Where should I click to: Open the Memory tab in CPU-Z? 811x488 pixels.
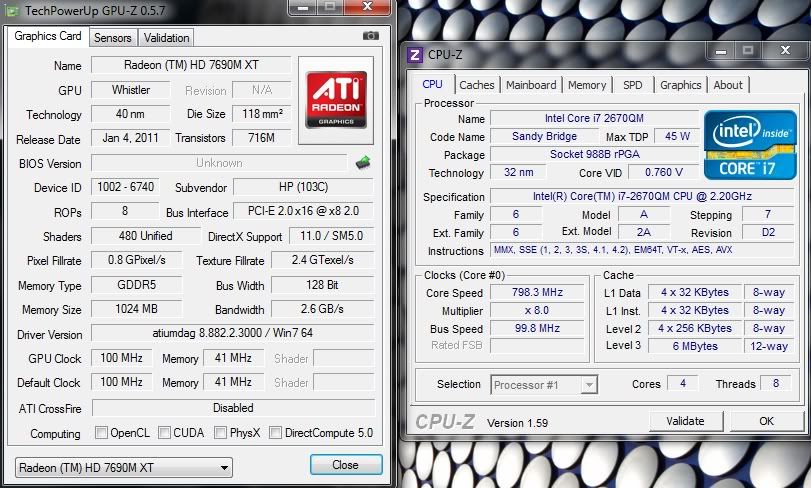[x=587, y=85]
